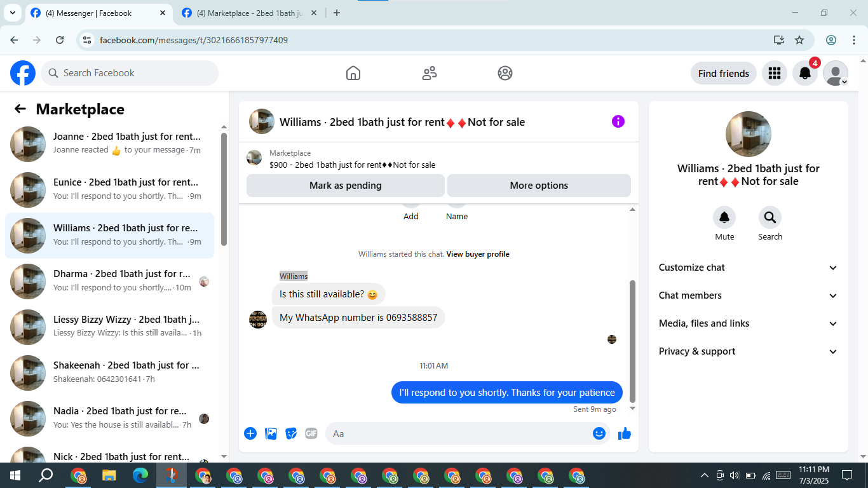
Task: Switch to the Marketplace 2bed 1bath tab
Action: [249, 13]
